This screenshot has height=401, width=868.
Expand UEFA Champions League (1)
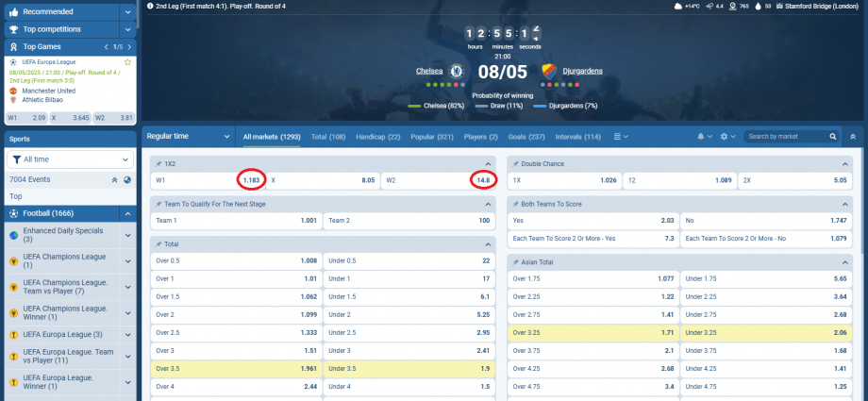[128, 260]
